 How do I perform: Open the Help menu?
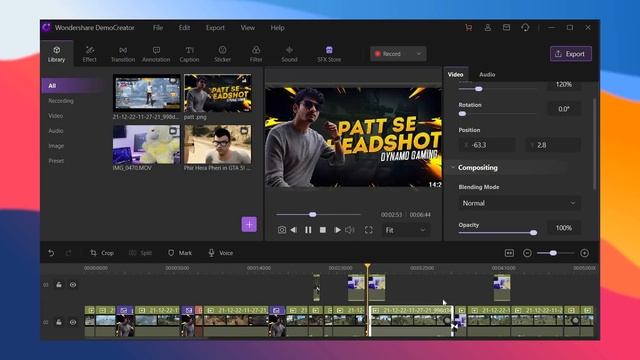point(277,28)
